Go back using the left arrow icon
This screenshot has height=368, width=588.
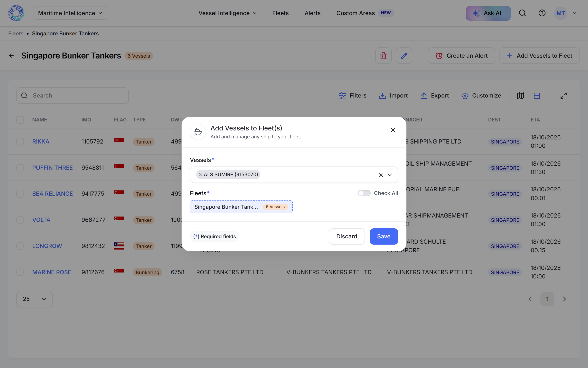(x=11, y=56)
